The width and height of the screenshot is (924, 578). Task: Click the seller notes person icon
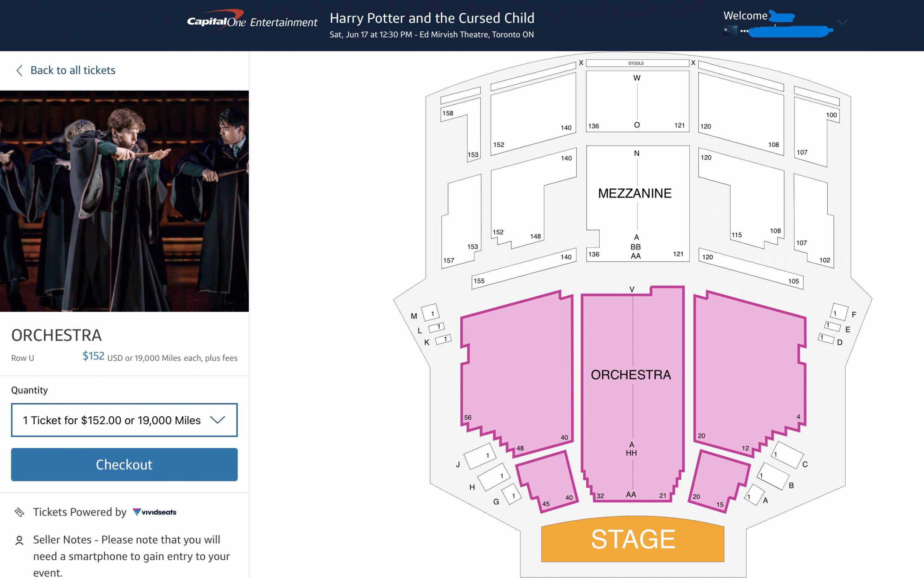[19, 540]
